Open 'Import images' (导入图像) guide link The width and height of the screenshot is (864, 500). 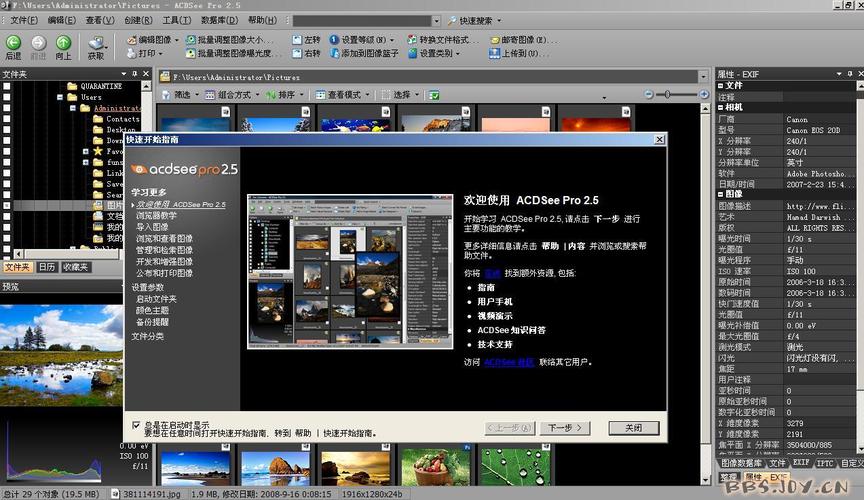coord(152,227)
